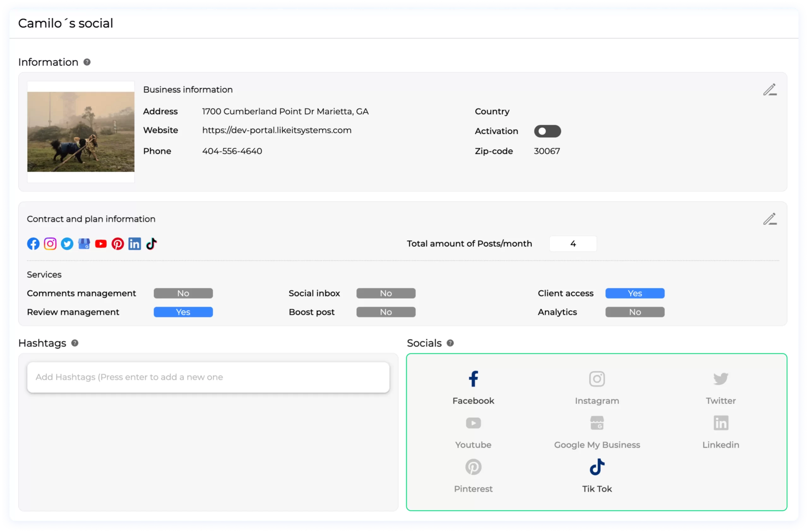Click the Add Hashtags input field
The height and width of the screenshot is (532, 808).
(208, 377)
